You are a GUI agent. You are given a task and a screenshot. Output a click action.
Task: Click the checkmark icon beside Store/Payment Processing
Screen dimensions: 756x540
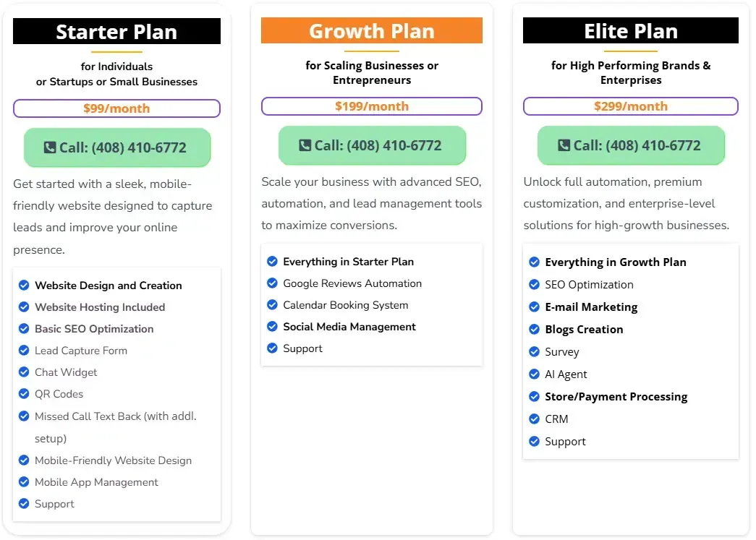click(534, 396)
